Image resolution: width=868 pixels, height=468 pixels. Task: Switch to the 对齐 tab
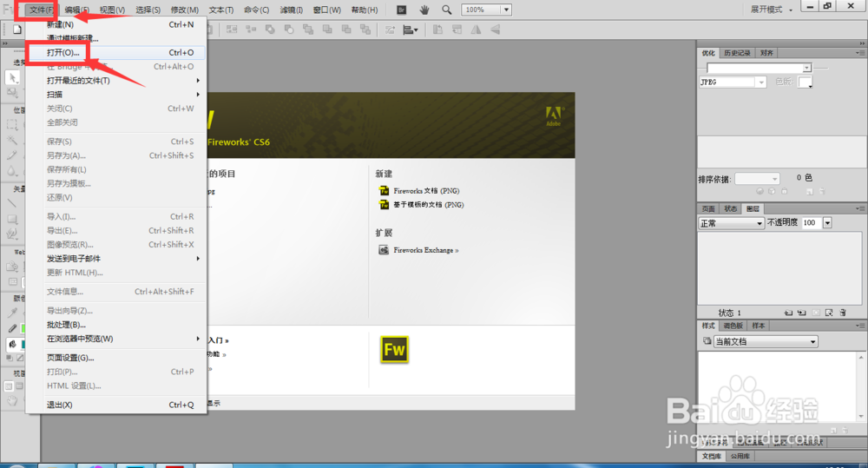[x=766, y=53]
